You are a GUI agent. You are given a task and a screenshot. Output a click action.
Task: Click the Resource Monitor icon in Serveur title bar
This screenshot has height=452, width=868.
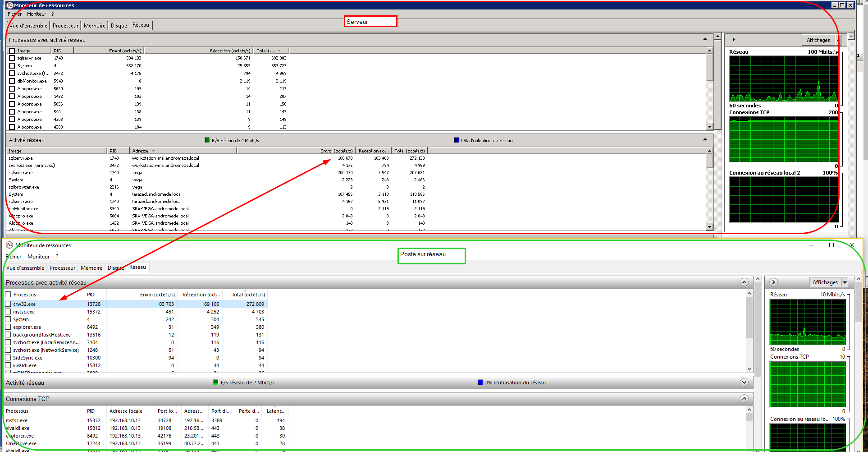[9, 5]
